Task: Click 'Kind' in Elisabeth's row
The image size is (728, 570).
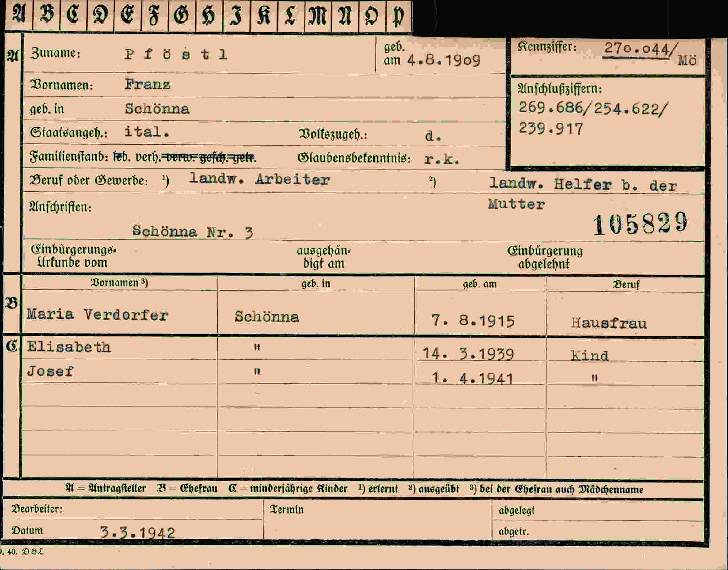Action: tap(590, 355)
